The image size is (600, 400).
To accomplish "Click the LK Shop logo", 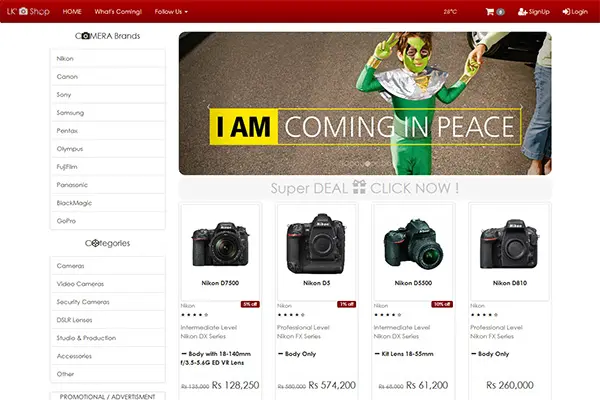I will point(28,11).
